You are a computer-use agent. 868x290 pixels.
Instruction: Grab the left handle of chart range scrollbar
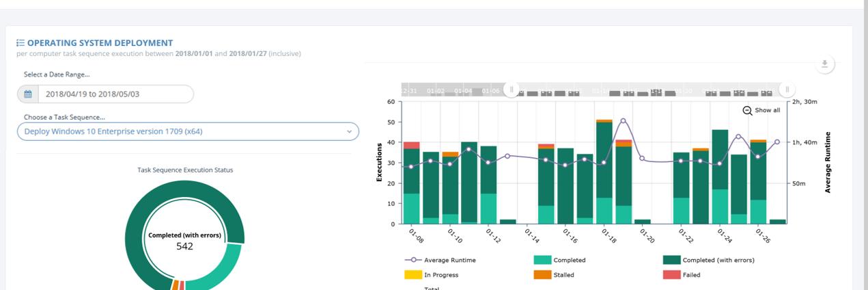512,90
